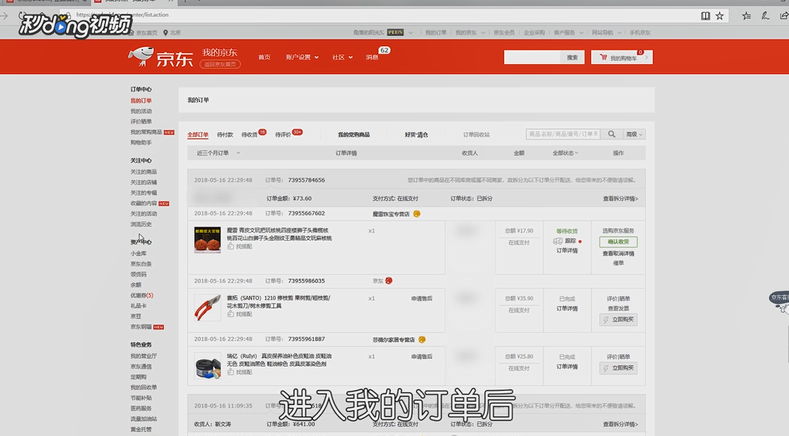Screen dimensions: 789x436
Task: Click 首页 in red header navigation
Action: tap(264, 57)
